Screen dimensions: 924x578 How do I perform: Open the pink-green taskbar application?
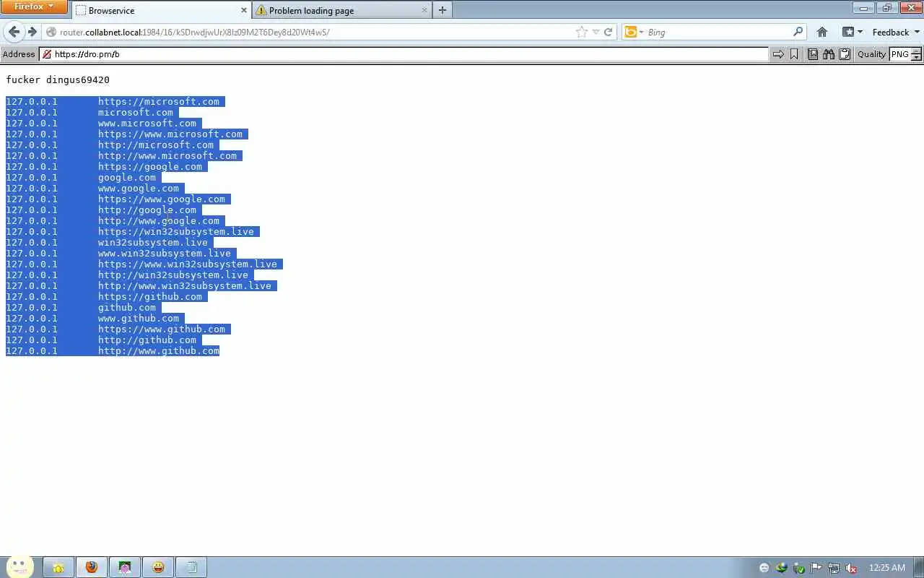click(125, 567)
